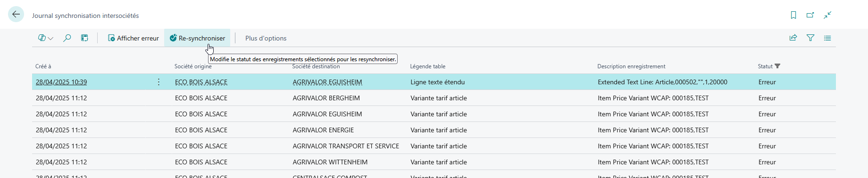Screen dimensions: 868x178
Task: Select AGRIVALOR WITTENHEIM cell
Action: (330, 162)
